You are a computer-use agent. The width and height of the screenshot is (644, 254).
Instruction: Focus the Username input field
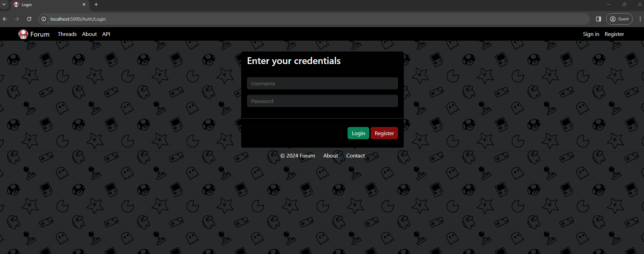[x=322, y=83]
